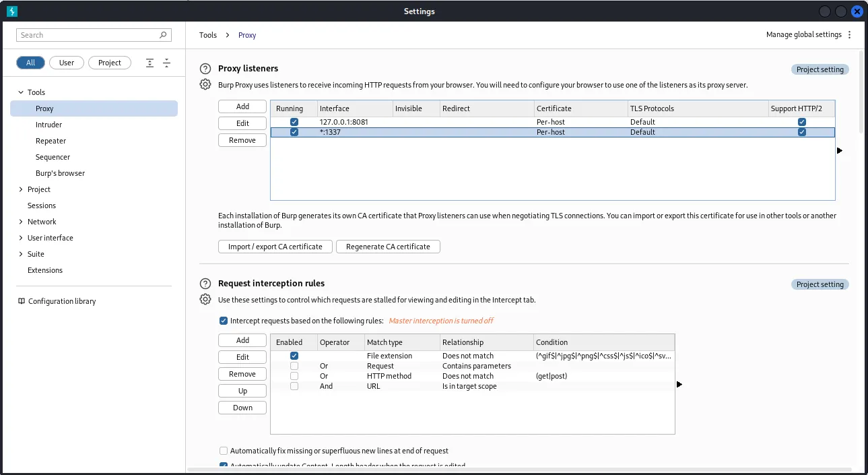
Task: Open Intruder settings in the sidebar
Action: point(48,125)
